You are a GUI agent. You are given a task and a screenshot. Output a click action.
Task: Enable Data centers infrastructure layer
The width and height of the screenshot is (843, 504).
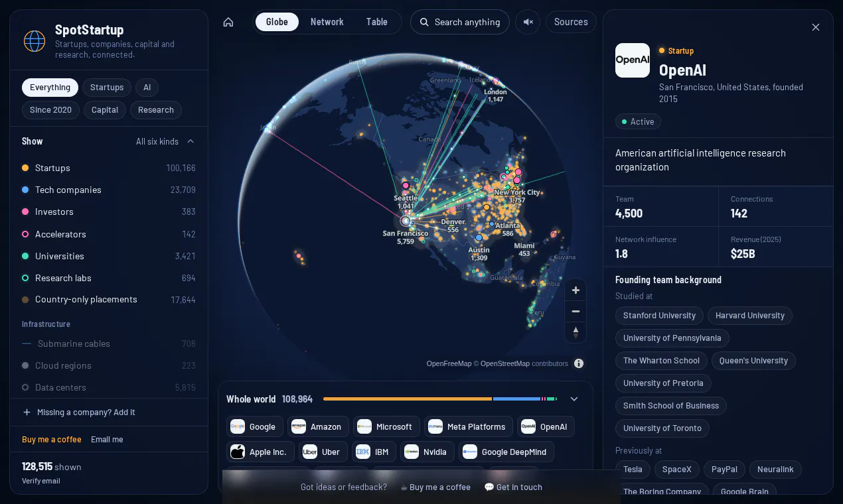tap(109, 388)
